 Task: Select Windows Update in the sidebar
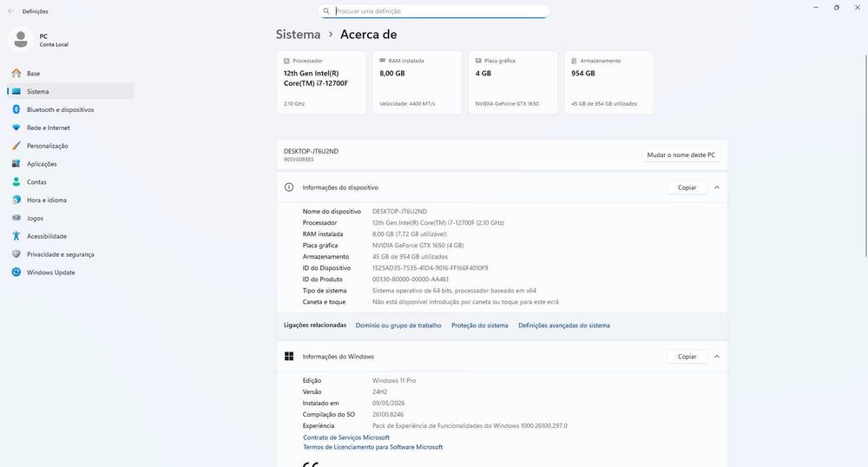point(70,273)
